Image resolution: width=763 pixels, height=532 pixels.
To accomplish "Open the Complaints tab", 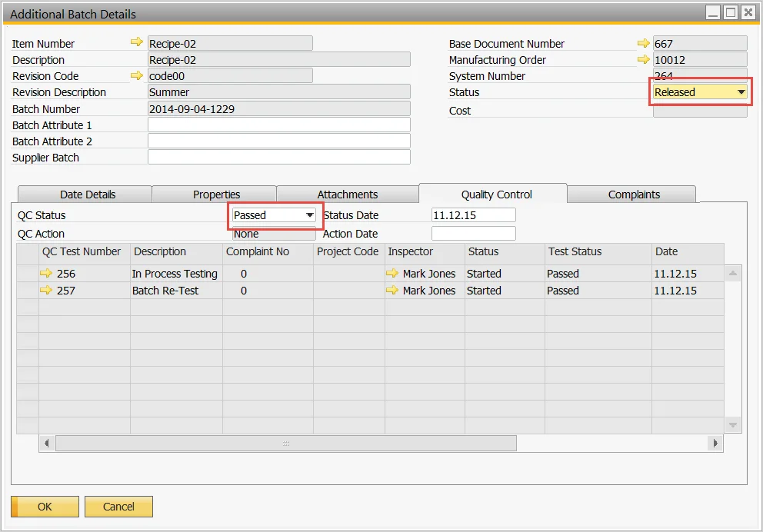I will 632,195.
